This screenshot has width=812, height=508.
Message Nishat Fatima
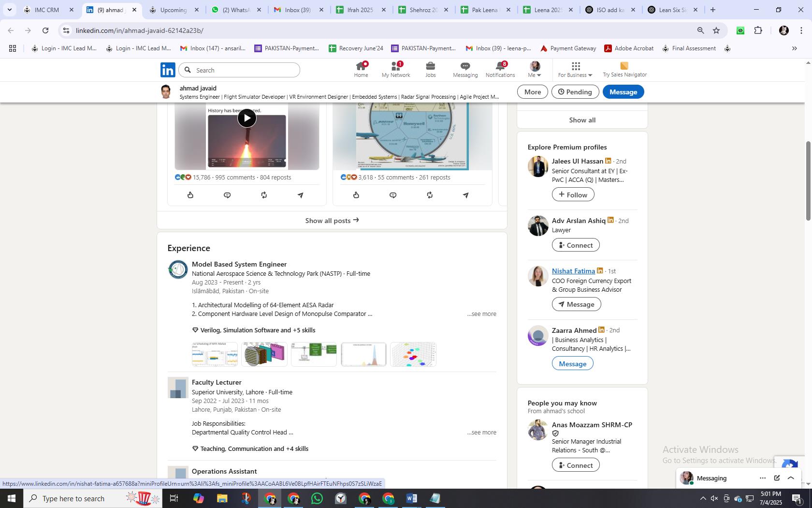[x=576, y=304]
